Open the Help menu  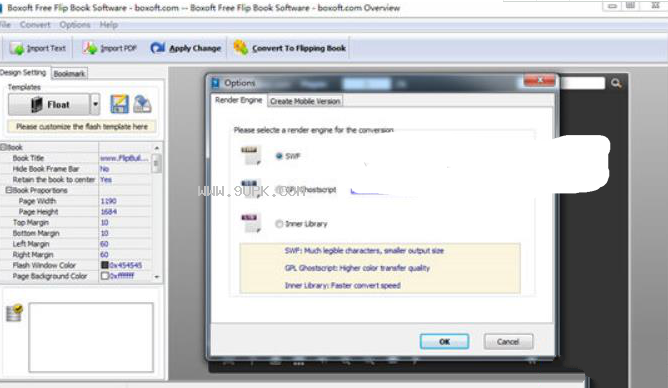[x=109, y=25]
